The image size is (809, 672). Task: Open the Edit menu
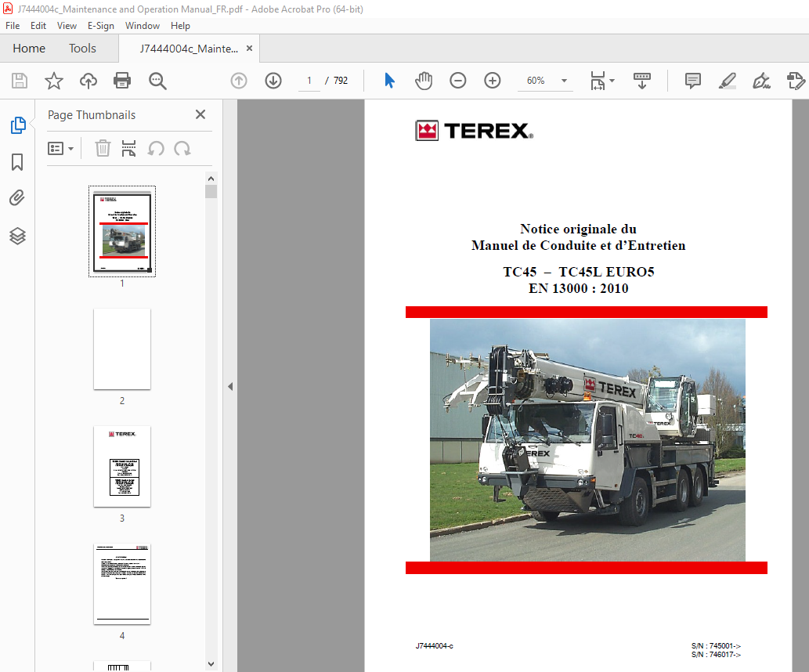pyautogui.click(x=38, y=26)
